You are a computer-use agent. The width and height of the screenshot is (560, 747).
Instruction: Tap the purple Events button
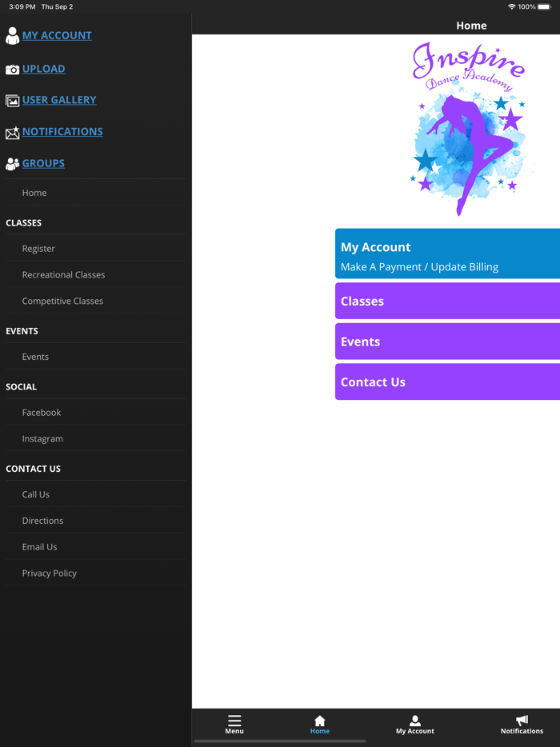[x=447, y=341]
